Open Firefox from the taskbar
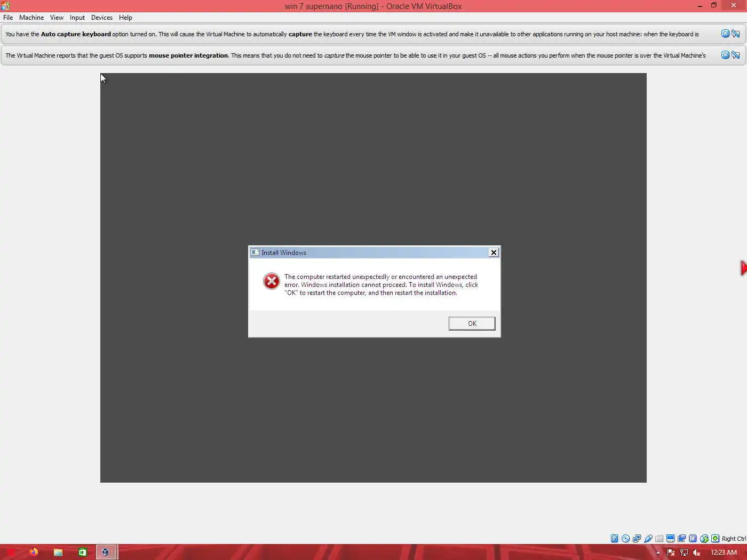The height and width of the screenshot is (560, 747). pyautogui.click(x=34, y=552)
